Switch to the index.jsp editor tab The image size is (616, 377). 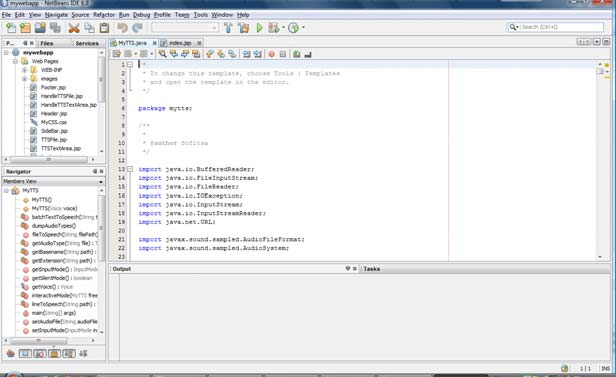tap(180, 43)
